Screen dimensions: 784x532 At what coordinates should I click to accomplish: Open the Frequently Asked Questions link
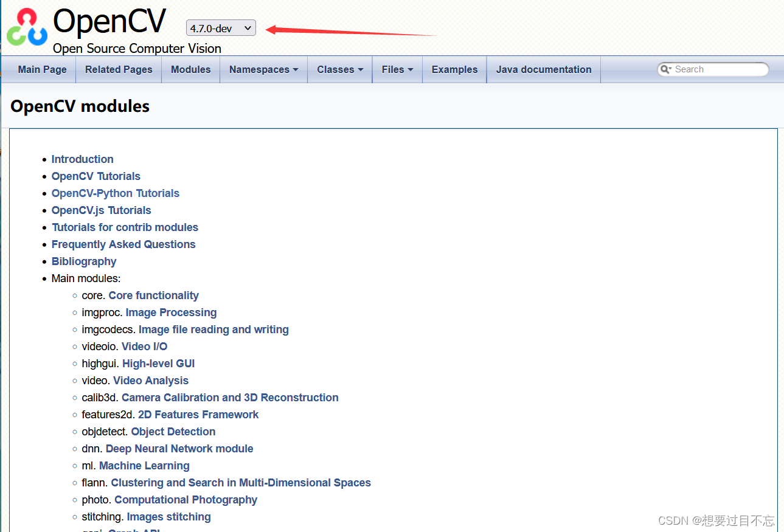click(x=123, y=244)
